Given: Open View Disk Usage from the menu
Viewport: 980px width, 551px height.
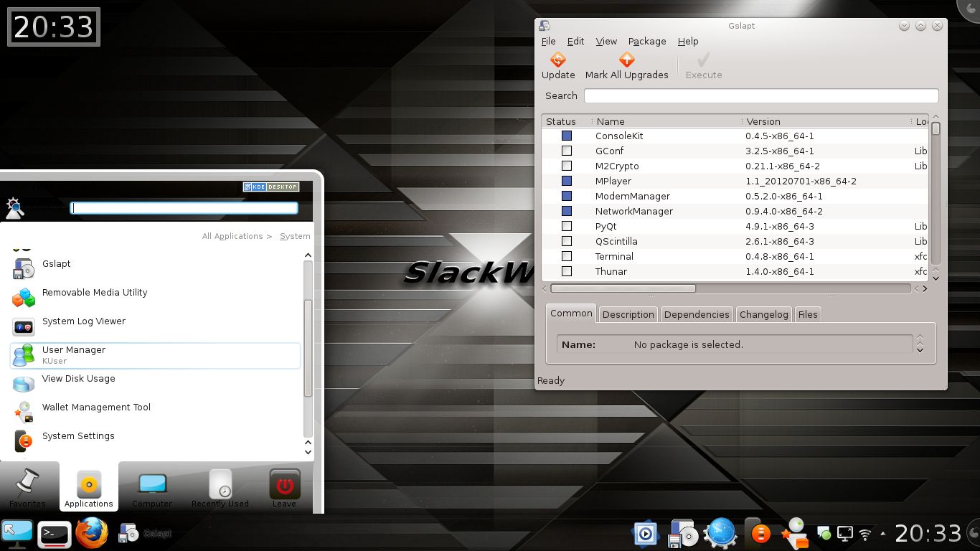Looking at the screenshot, I should coord(154,383).
